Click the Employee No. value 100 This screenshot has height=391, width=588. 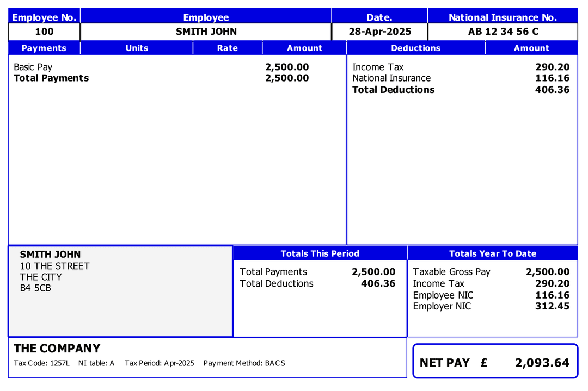pos(44,32)
